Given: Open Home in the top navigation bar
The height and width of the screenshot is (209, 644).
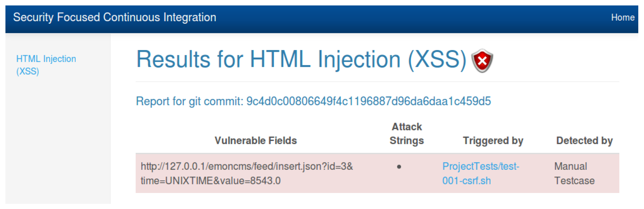Looking at the screenshot, I should (x=623, y=17).
